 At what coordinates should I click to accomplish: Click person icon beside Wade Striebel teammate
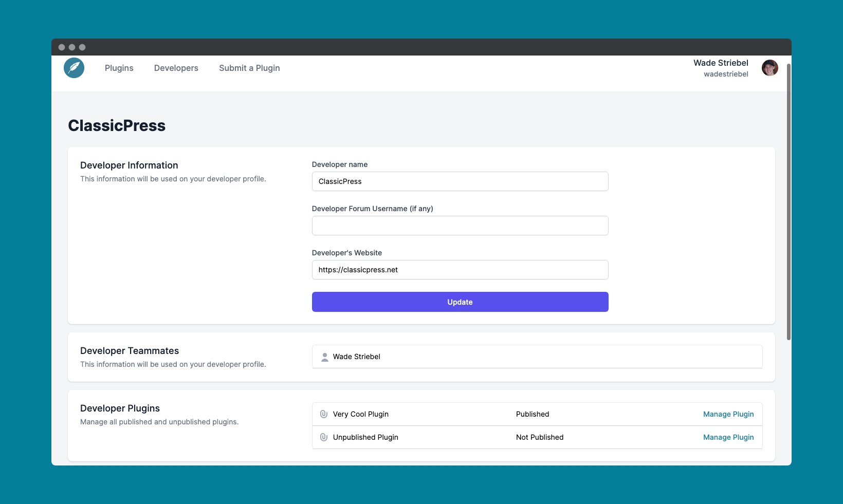click(x=324, y=357)
